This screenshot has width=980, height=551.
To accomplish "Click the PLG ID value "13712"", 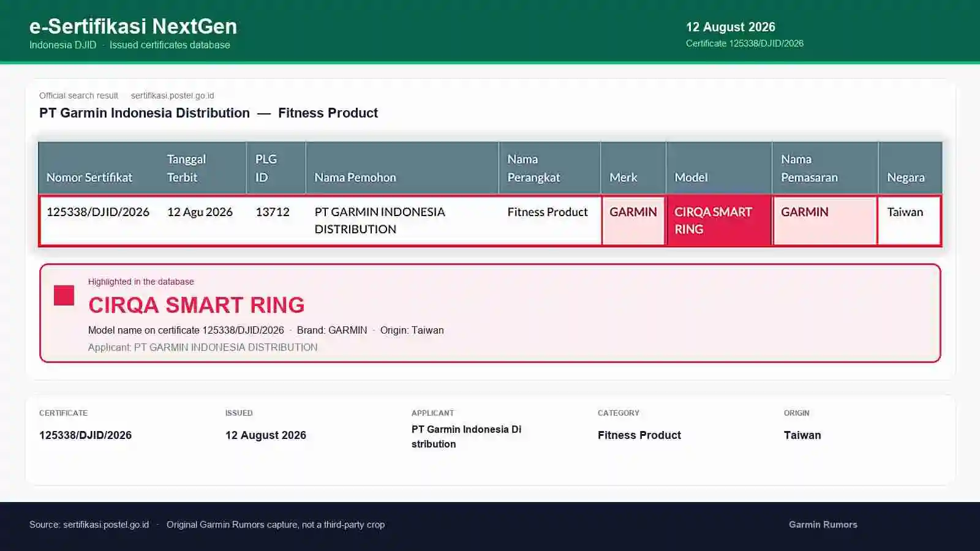I will [x=273, y=212].
